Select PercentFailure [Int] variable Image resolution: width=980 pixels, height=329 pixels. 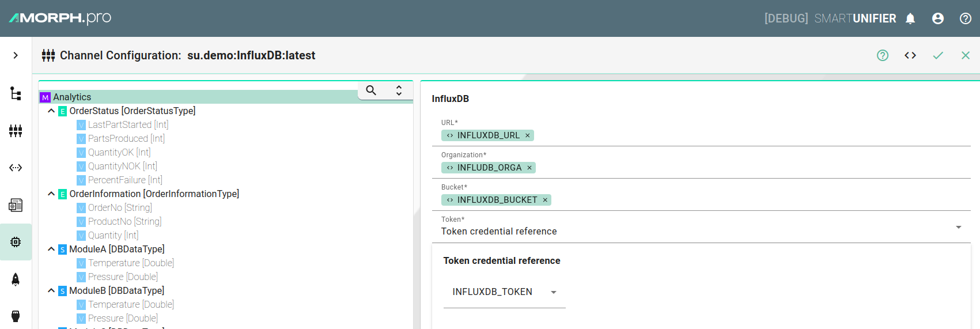pos(125,180)
